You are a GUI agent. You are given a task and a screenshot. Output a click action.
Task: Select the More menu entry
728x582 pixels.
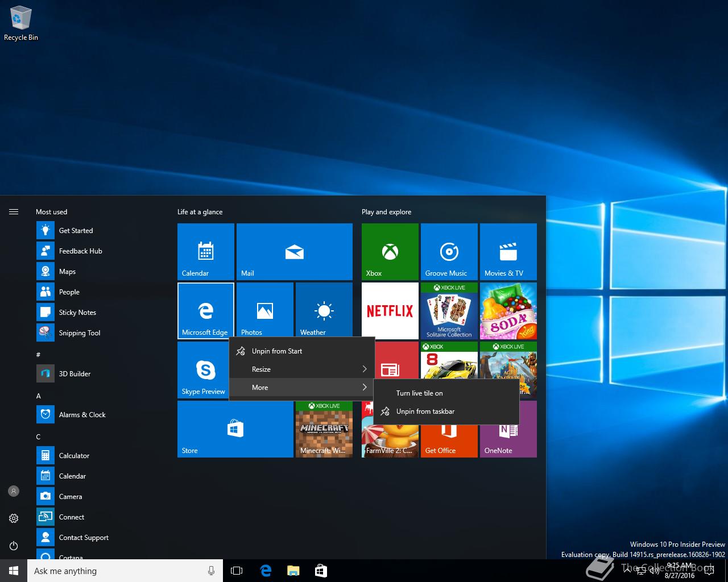pos(301,388)
